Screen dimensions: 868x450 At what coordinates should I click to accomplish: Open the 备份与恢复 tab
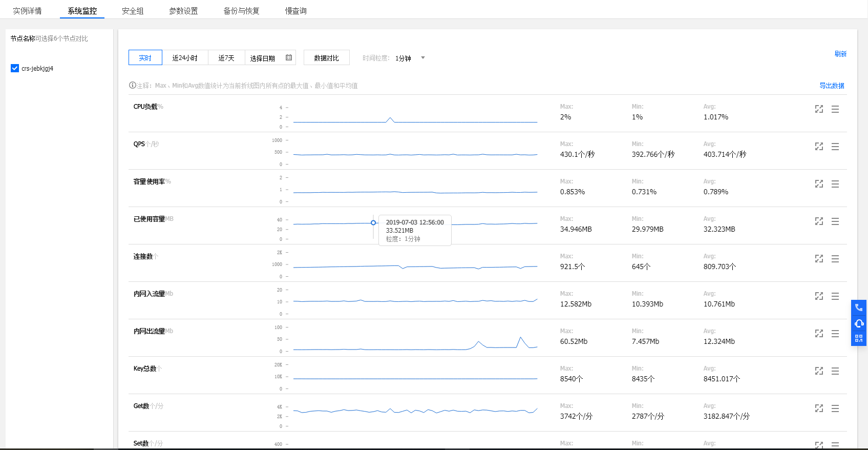pyautogui.click(x=241, y=11)
